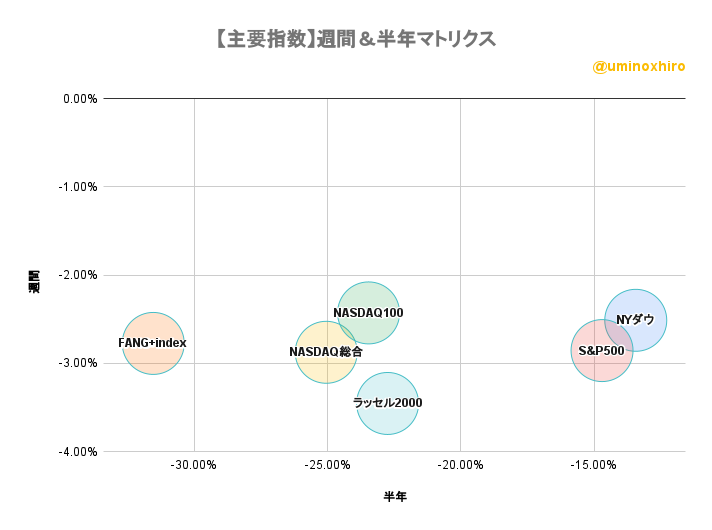Click the chart title 主要指数 週間＆半年マトリクス
Viewport: 712px width, 530px height.
pyautogui.click(x=356, y=39)
